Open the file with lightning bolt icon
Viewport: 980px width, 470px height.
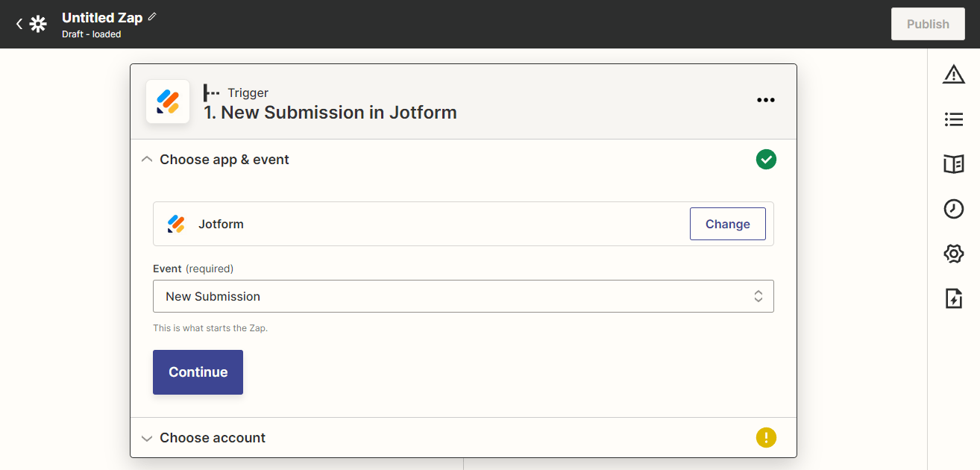[x=953, y=298]
